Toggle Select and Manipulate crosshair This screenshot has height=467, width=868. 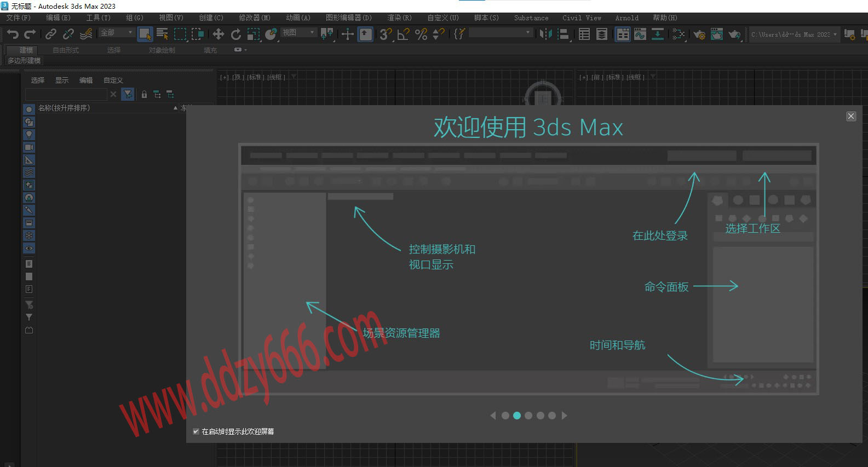click(x=348, y=34)
